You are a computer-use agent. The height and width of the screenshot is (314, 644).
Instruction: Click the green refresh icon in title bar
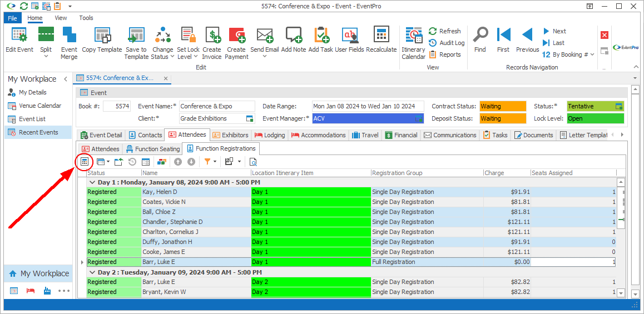point(24,6)
